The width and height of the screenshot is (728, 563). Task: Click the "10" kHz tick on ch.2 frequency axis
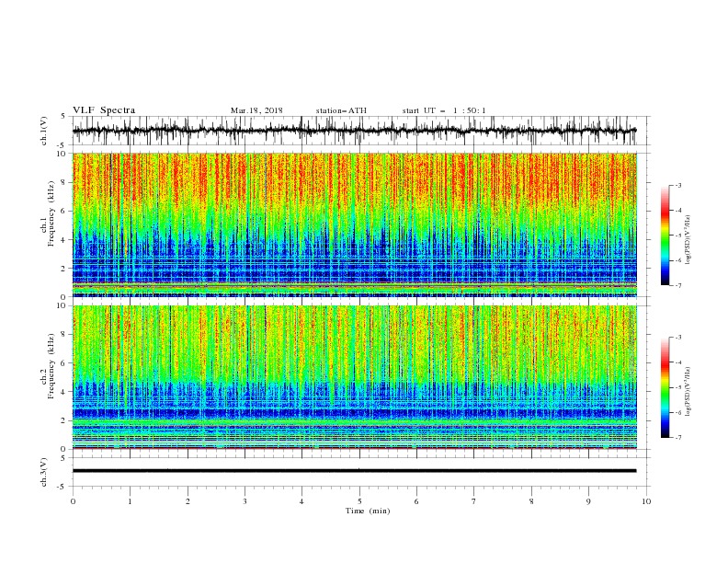pos(62,305)
